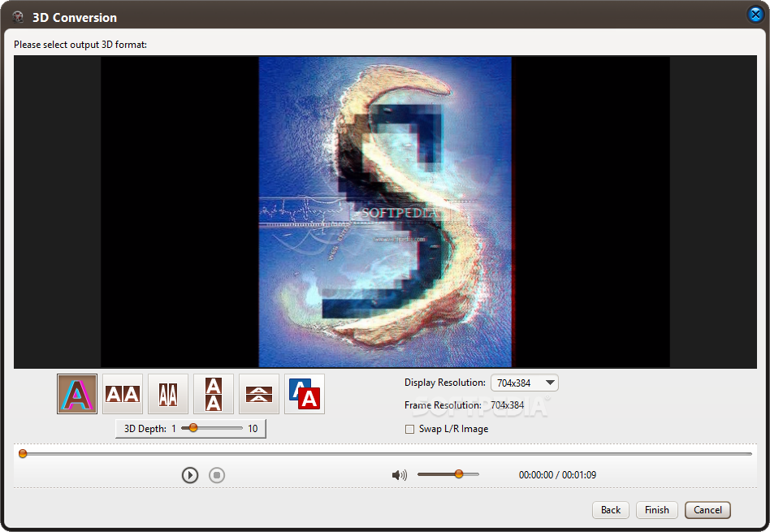
Task: Select the Side-by-Side half width format icon
Action: pos(168,394)
